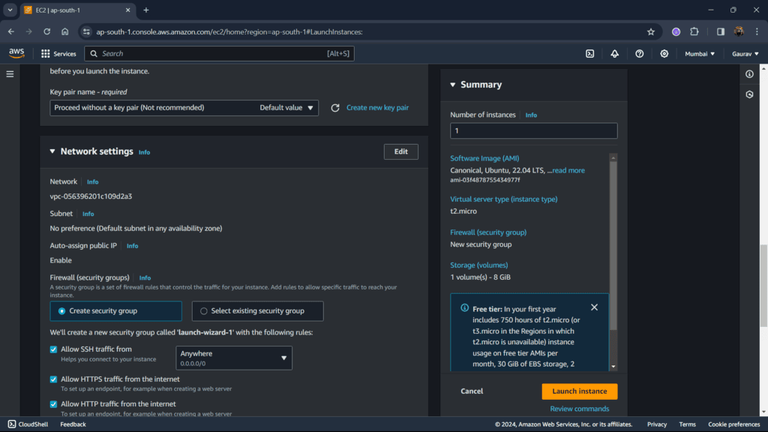Close the Free tier notice
This screenshot has height=432, width=768.
tap(594, 307)
